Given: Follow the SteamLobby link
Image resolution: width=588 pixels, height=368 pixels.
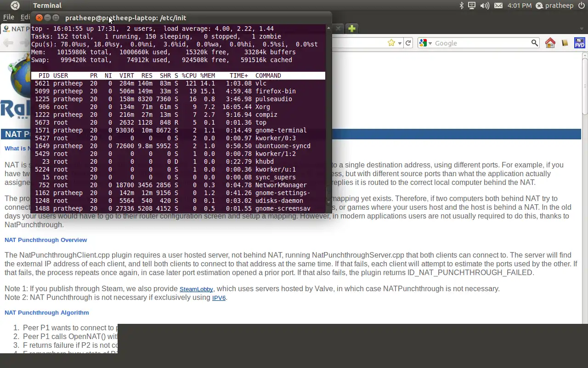Looking at the screenshot, I should [x=196, y=289].
